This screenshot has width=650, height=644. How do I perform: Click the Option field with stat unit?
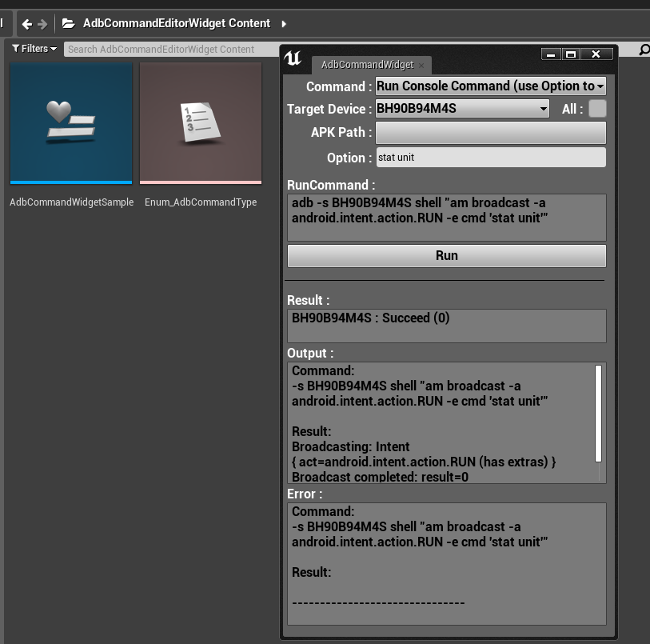coord(491,158)
